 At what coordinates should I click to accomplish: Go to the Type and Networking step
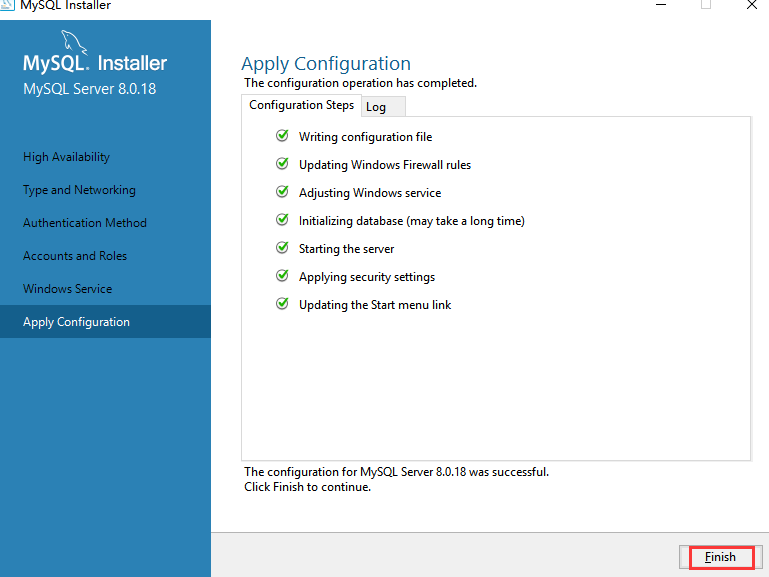79,190
